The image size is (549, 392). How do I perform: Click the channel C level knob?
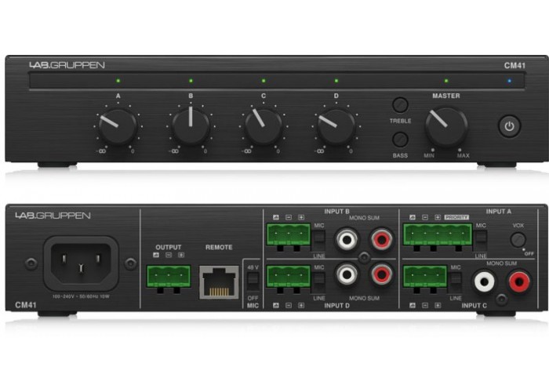264,126
